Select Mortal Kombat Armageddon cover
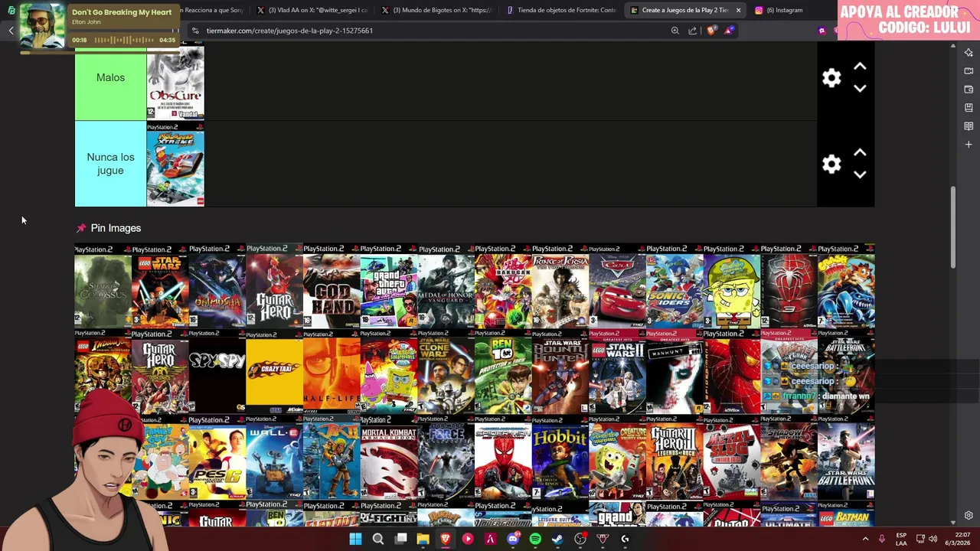 point(388,458)
